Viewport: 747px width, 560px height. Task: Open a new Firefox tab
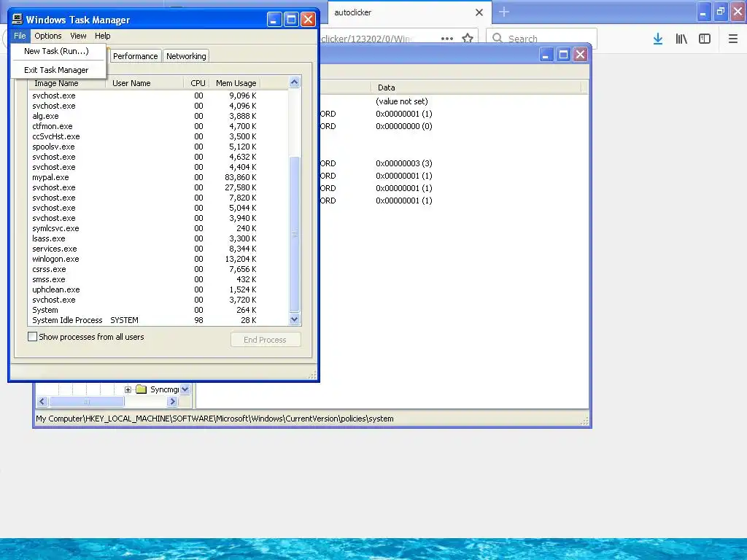pos(504,12)
